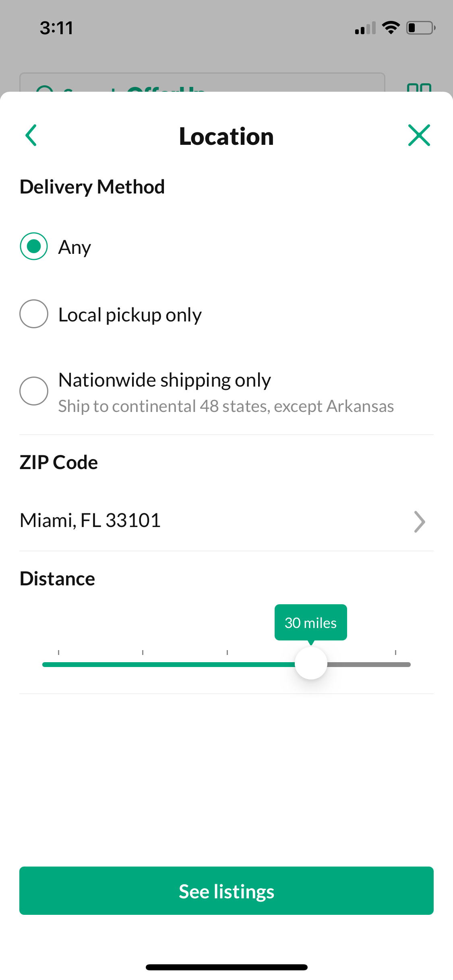Tap the Wi-Fi icon in status bar
The width and height of the screenshot is (453, 980).
click(x=391, y=28)
